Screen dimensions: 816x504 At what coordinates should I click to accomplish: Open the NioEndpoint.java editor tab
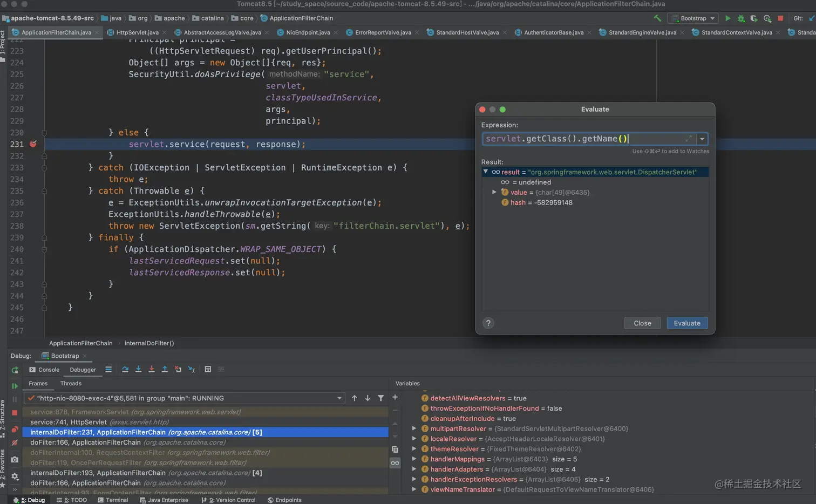308,32
